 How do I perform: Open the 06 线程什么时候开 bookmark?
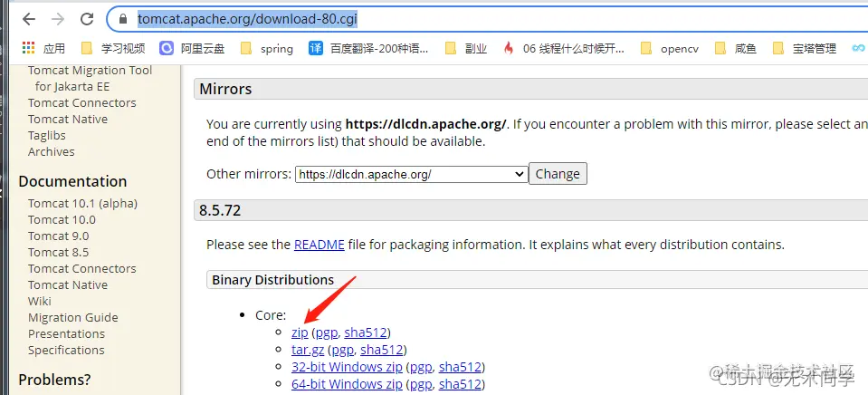[x=564, y=49]
